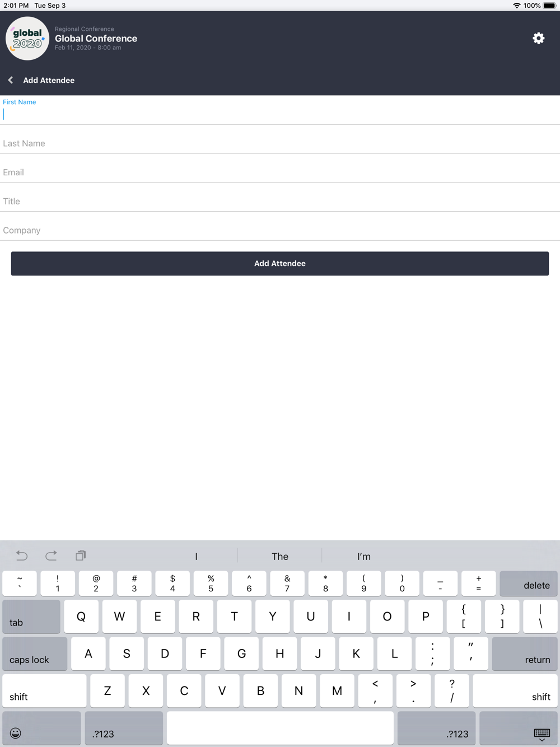This screenshot has width=560, height=747.
Task: Focus the First Name field
Action: [280, 110]
